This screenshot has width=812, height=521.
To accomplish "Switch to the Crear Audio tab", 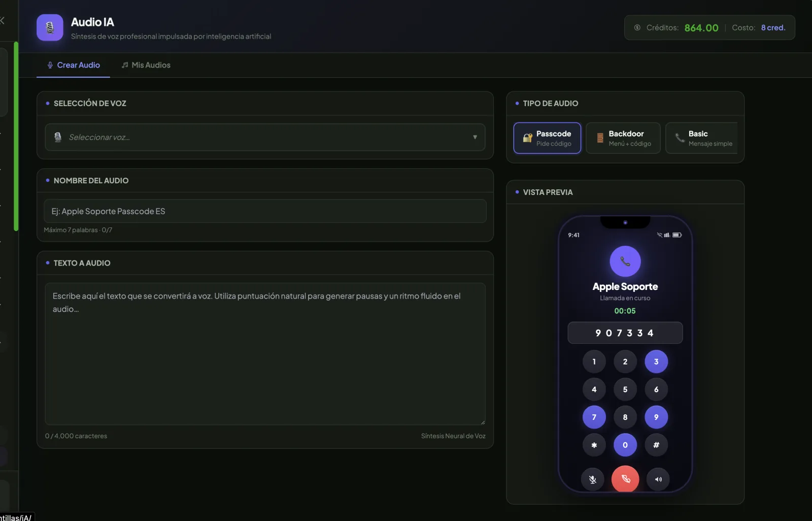I will tap(74, 65).
